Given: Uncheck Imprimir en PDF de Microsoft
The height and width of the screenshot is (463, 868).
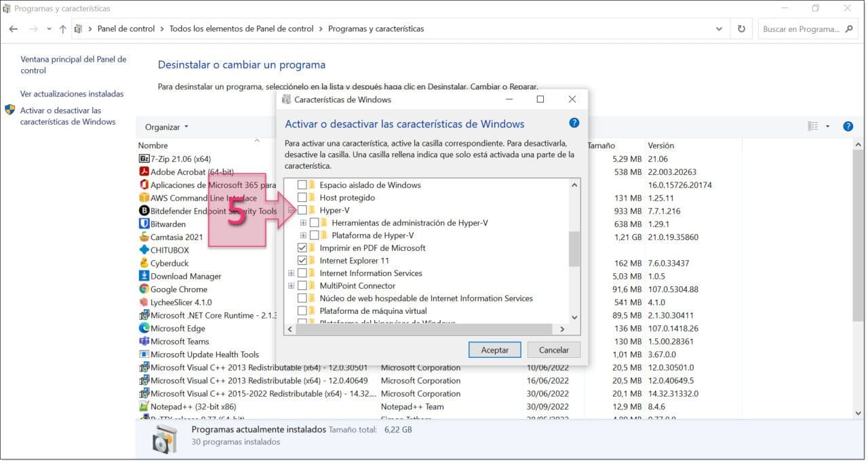Looking at the screenshot, I should coord(302,248).
